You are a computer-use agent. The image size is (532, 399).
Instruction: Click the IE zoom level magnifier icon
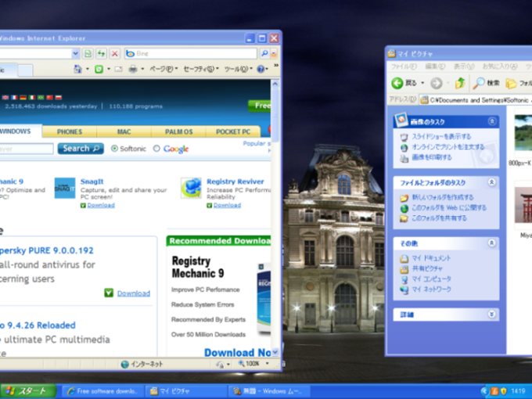click(x=242, y=364)
